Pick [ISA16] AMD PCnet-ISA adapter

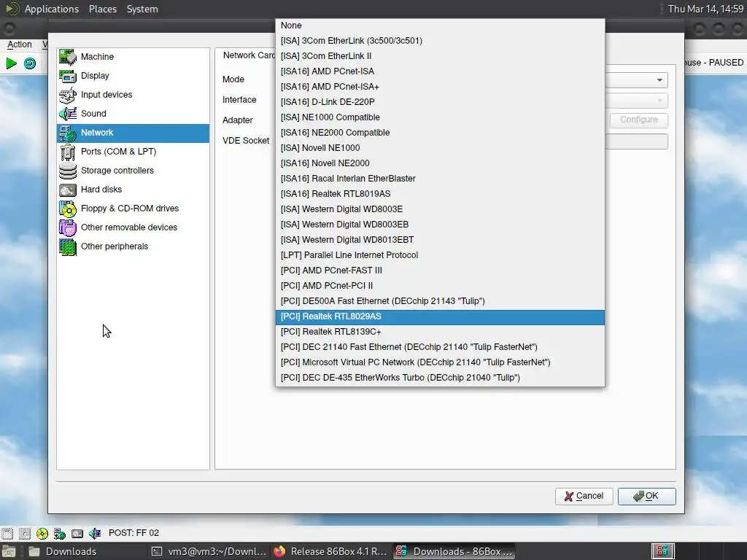tap(440, 71)
